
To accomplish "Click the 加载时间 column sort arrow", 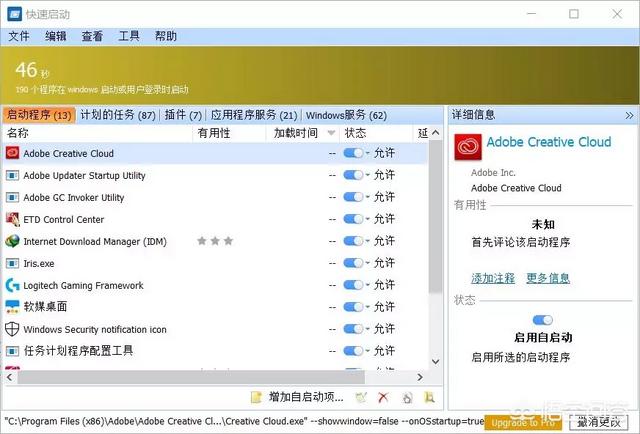I will click(331, 133).
